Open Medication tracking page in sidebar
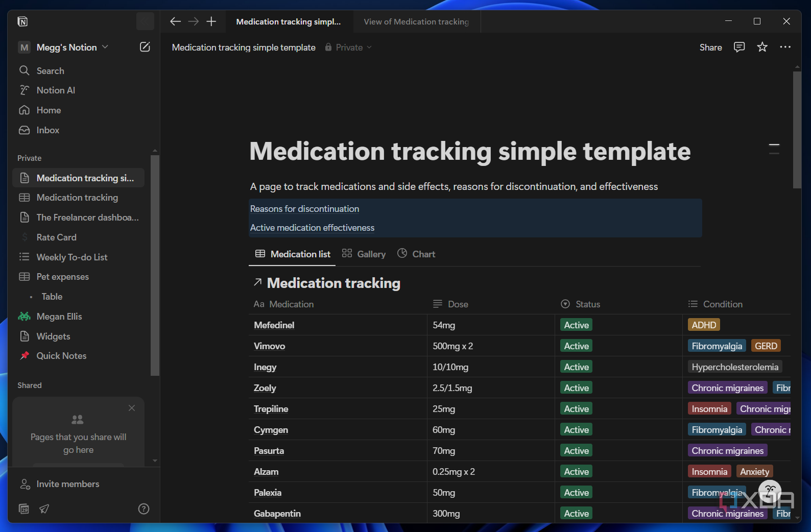 [79, 198]
